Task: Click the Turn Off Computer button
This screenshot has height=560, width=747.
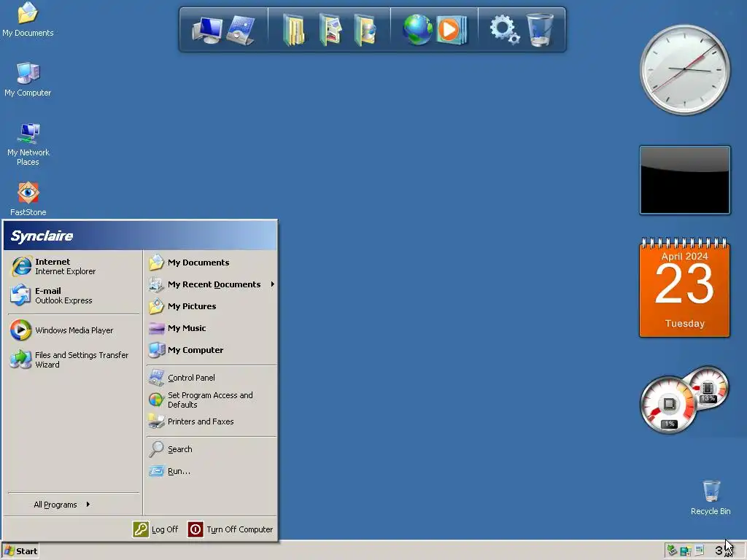Action: (231, 529)
